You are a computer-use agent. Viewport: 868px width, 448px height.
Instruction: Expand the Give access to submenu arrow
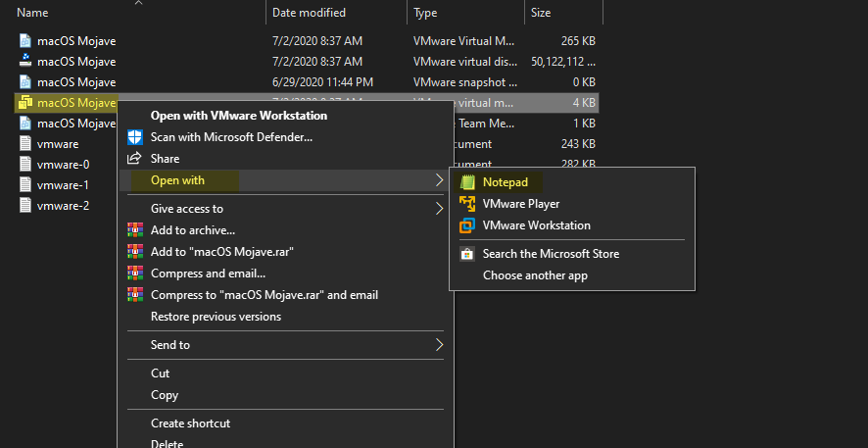(x=440, y=208)
